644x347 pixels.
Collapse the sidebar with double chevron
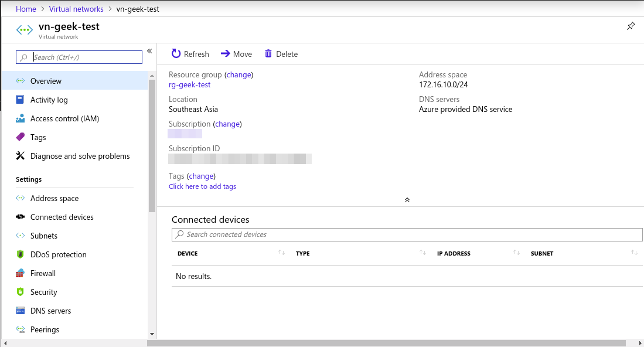(x=149, y=51)
